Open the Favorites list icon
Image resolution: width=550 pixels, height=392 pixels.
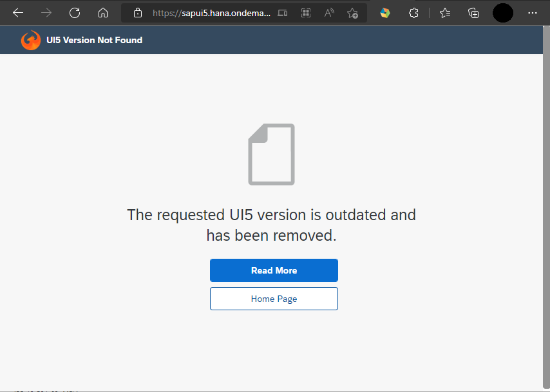click(445, 13)
